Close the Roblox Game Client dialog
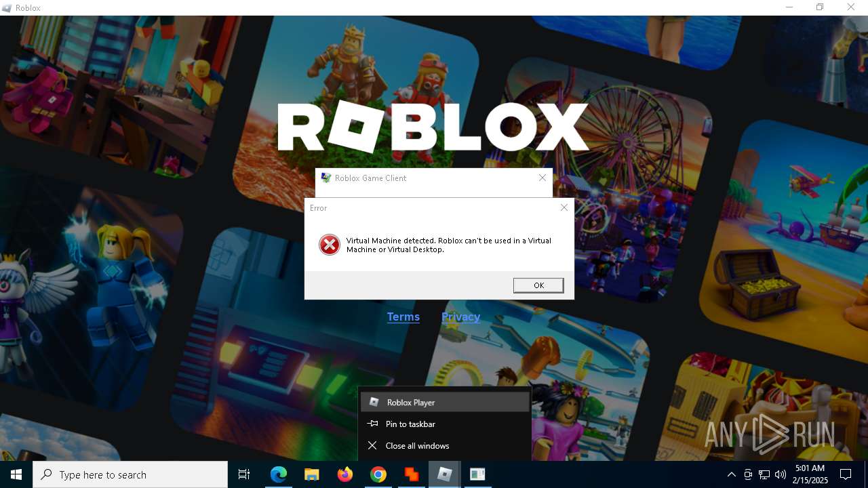The height and width of the screenshot is (488, 868). tap(542, 178)
